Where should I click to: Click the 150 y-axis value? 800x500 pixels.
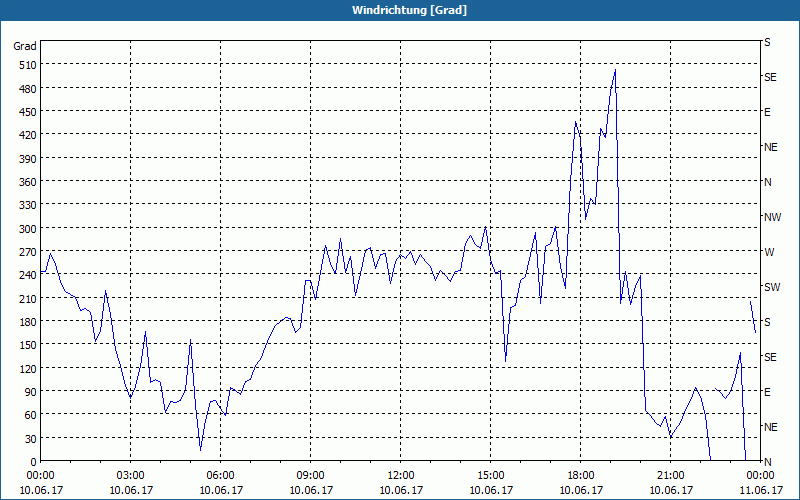[28, 345]
